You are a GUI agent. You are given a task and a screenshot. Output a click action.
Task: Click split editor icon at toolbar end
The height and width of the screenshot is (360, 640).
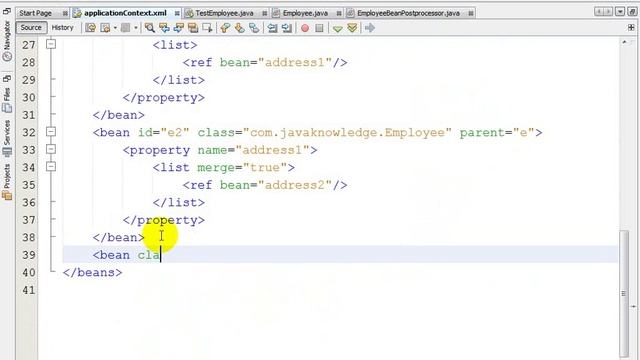tap(631, 28)
